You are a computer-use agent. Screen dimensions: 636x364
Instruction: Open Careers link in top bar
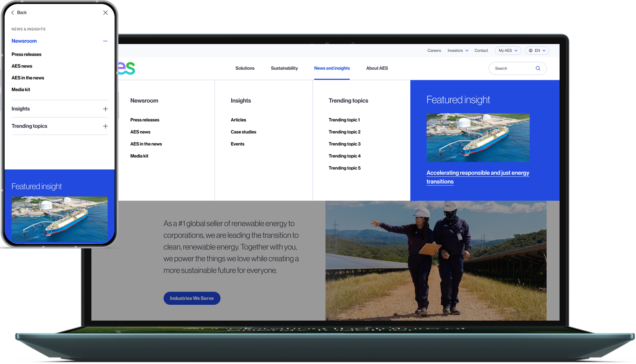click(434, 50)
